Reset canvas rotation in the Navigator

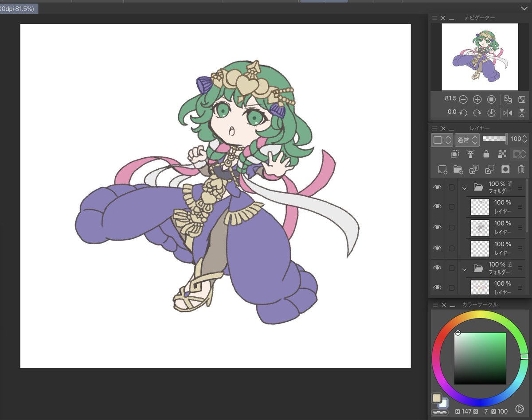491,113
